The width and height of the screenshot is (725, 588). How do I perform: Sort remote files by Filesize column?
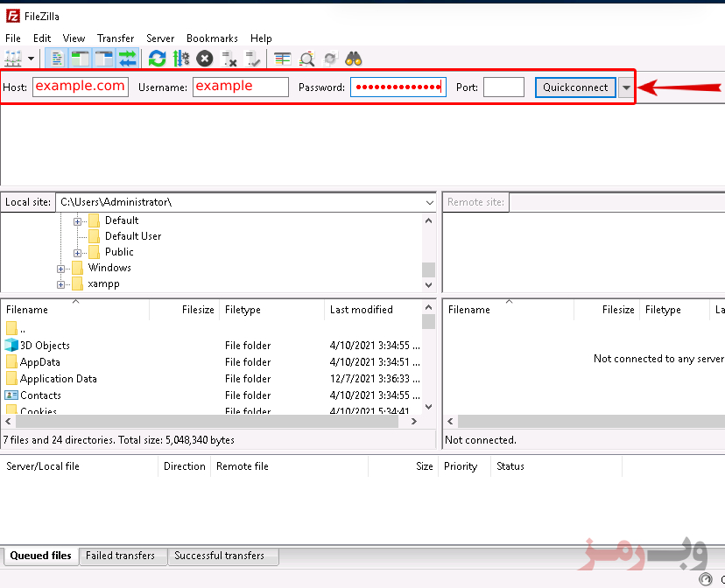(607, 310)
